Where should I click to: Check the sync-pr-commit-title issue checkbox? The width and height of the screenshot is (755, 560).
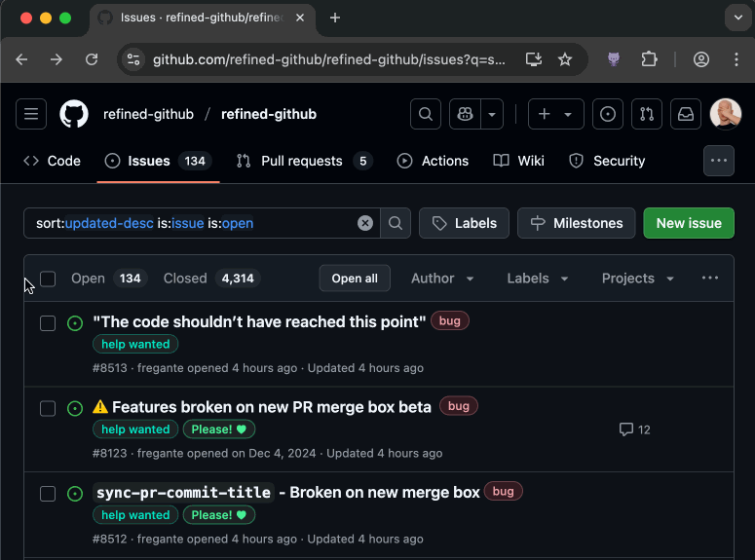(48, 494)
